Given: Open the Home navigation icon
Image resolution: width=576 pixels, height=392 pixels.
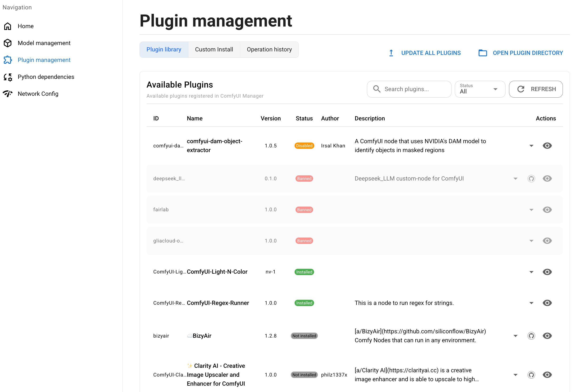Looking at the screenshot, I should pos(8,26).
